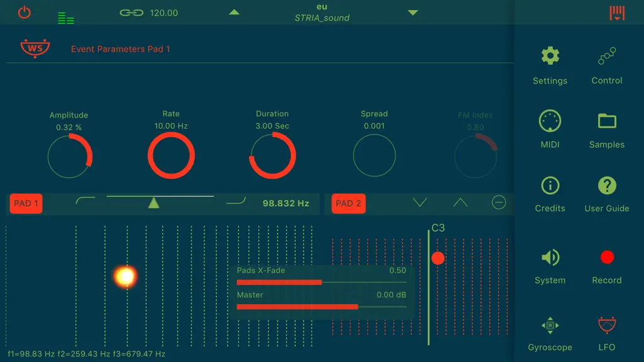Click the Rate knob
This screenshot has width=644, height=362.
coord(171,156)
